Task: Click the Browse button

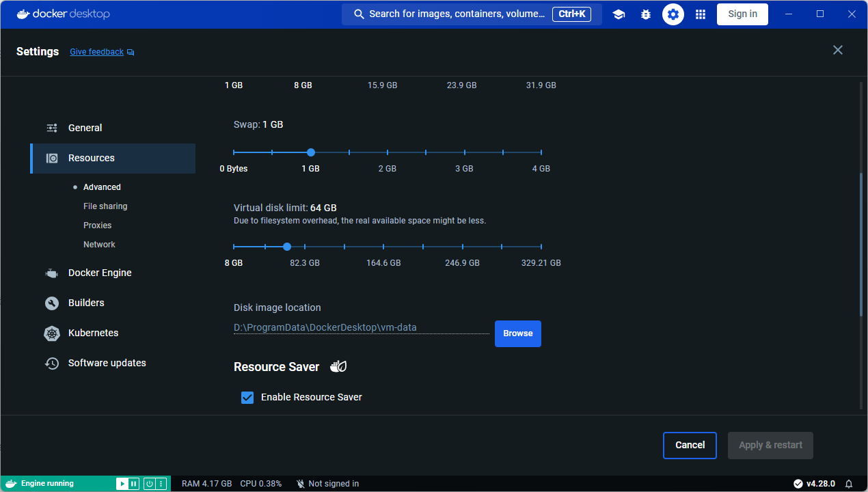Action: [x=518, y=333]
